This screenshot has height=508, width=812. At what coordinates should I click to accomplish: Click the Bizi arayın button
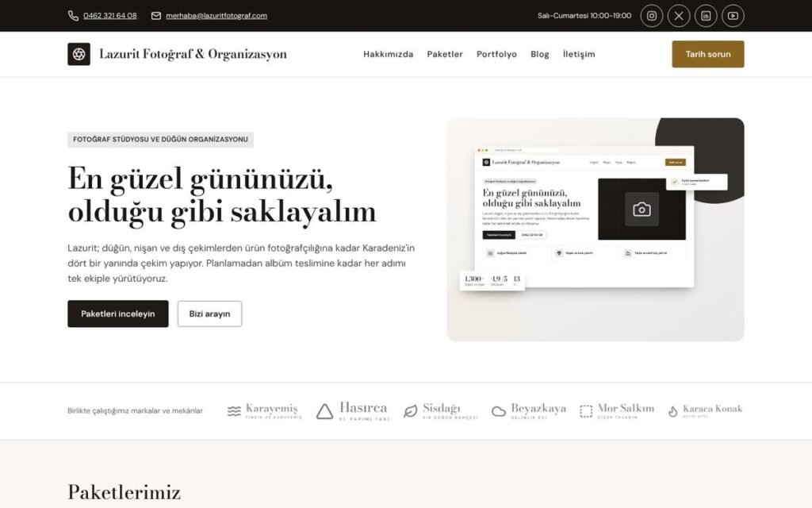tap(209, 314)
